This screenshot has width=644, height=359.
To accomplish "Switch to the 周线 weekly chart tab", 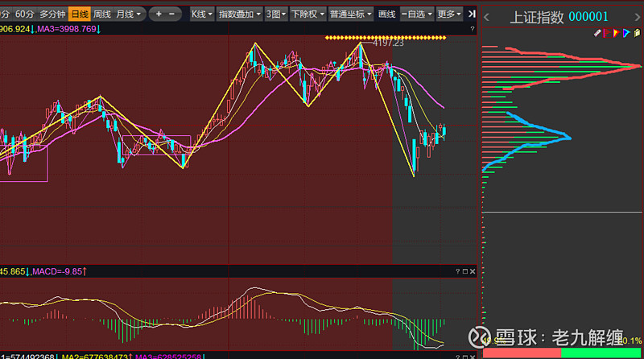I will (x=102, y=14).
